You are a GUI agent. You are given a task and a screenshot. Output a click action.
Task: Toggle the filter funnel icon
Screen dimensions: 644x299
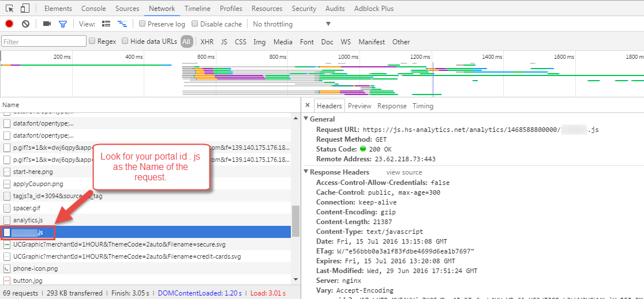coord(62,24)
